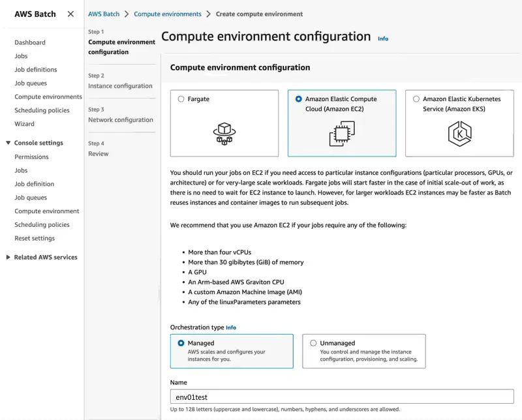The image size is (522, 420).
Task: Go to Step 2 Instance configuration
Action: [120, 86]
